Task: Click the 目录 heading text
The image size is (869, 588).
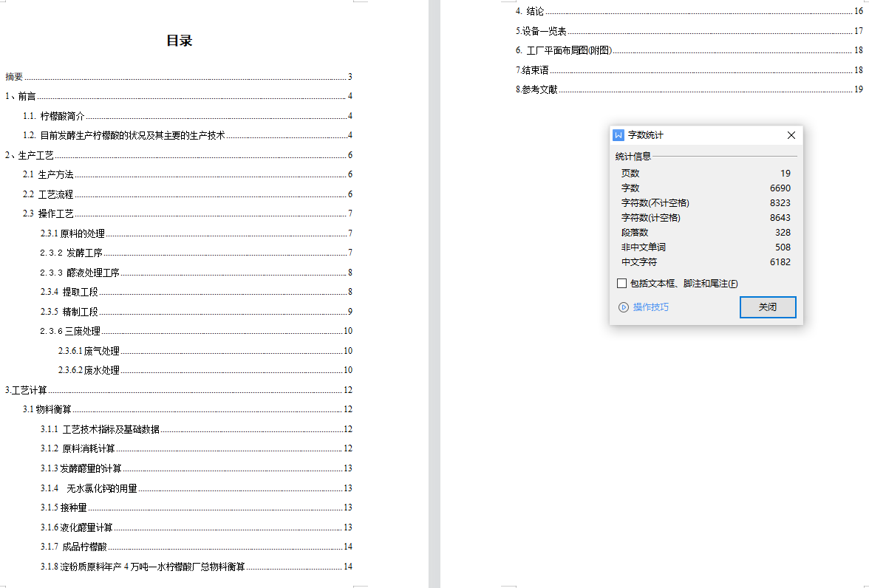Action: (x=179, y=41)
